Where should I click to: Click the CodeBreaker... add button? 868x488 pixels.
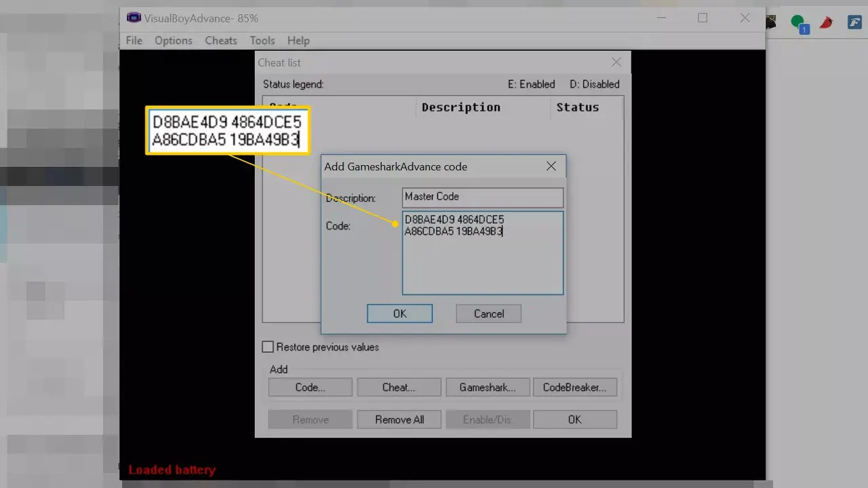pyautogui.click(x=575, y=388)
